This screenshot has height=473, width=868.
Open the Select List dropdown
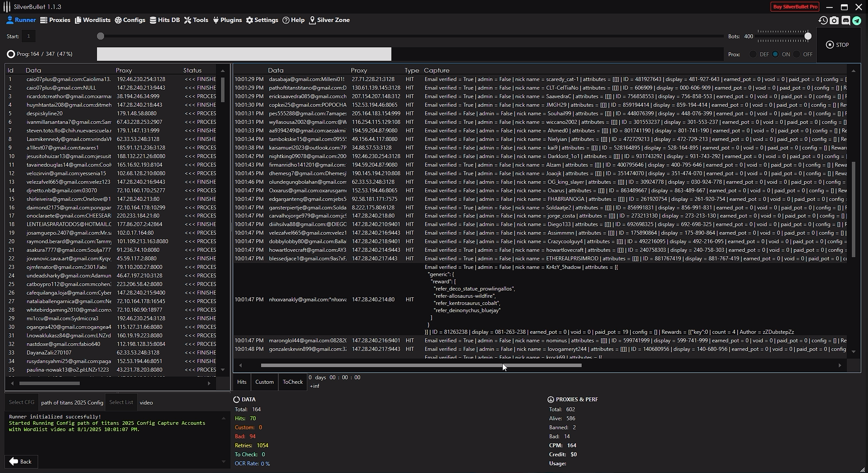pos(121,402)
